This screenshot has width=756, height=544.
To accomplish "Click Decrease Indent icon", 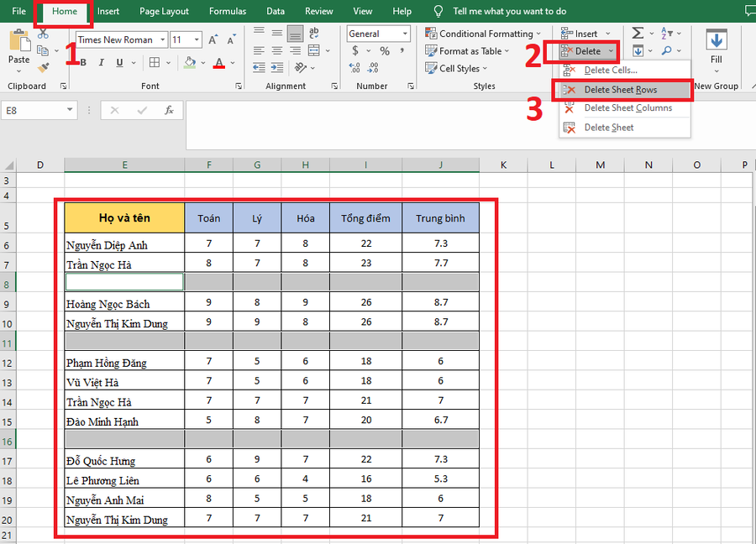I will tap(259, 67).
